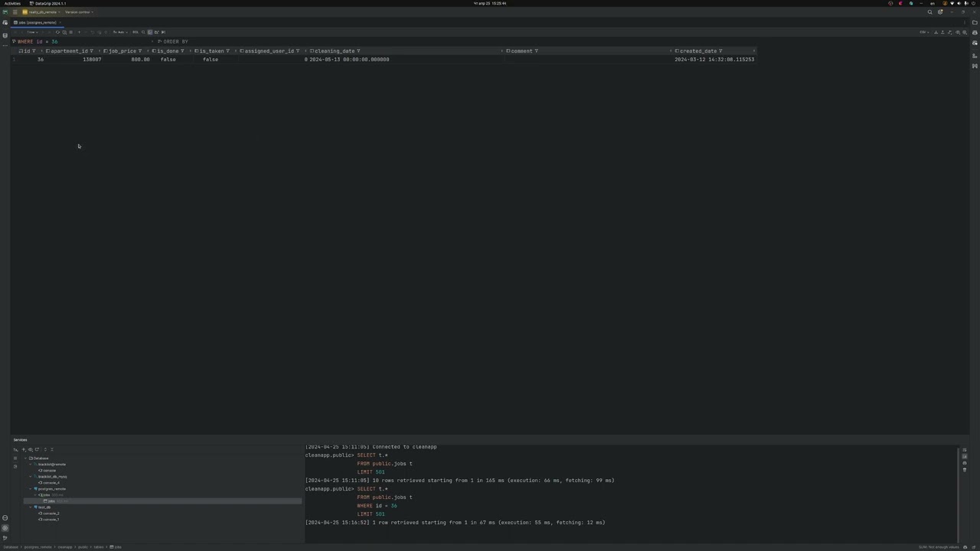Open the Tx Auto transaction mode dropdown
The height and width of the screenshot is (551, 980).
click(x=120, y=32)
